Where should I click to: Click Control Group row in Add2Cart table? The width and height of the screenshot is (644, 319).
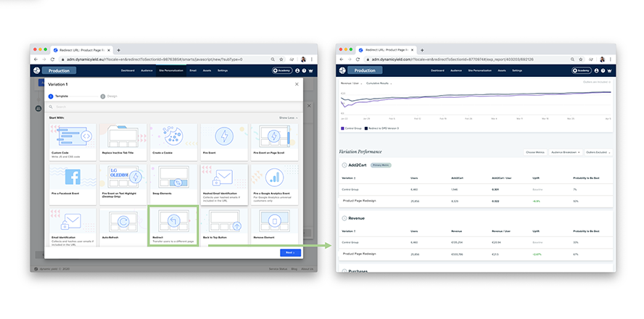[476, 189]
